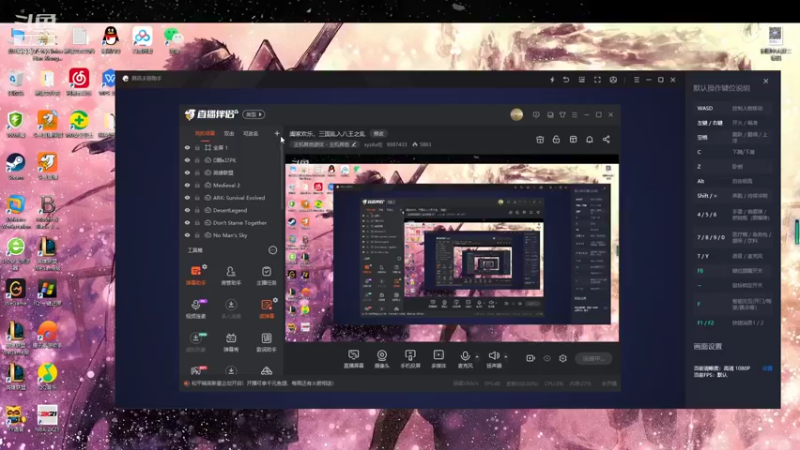Toggle visibility of Medieval 2 source
The height and width of the screenshot is (450, 800).
click(x=187, y=185)
